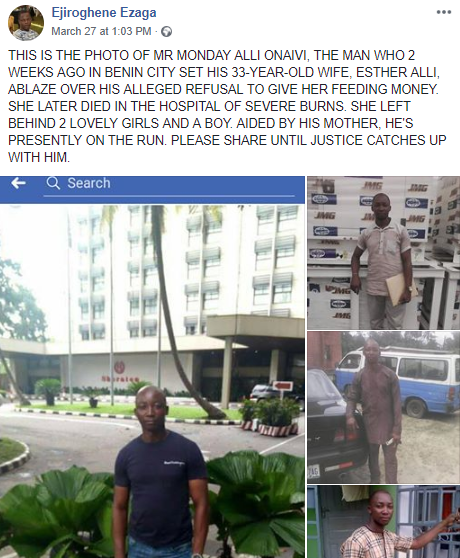Click the magnifying glass search icon
Image resolution: width=460 pixels, height=558 pixels.
coord(53,183)
